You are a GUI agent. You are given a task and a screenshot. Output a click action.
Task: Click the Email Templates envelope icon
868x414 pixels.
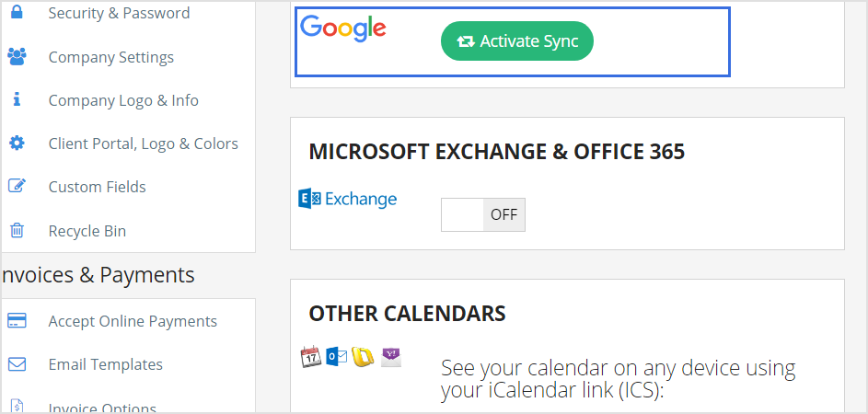(x=17, y=364)
